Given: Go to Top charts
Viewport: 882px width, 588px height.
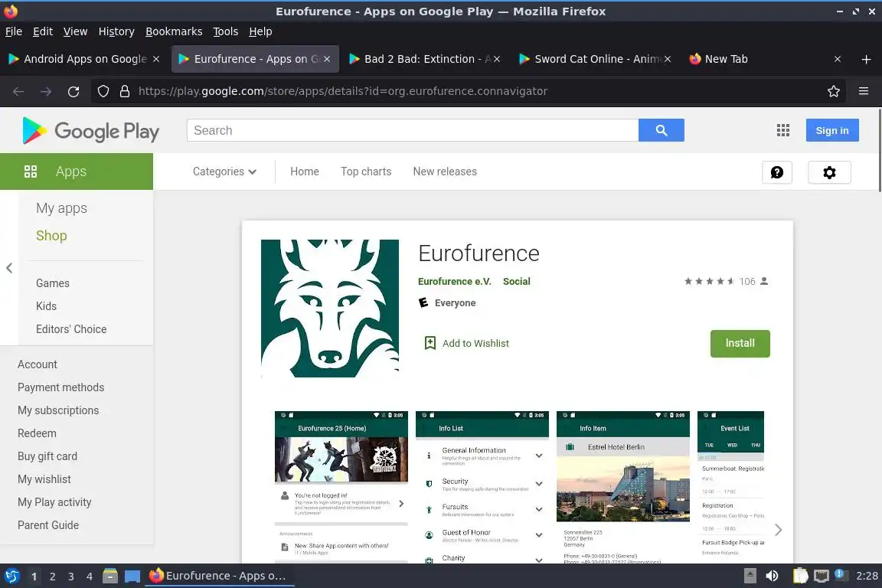Looking at the screenshot, I should tap(366, 171).
